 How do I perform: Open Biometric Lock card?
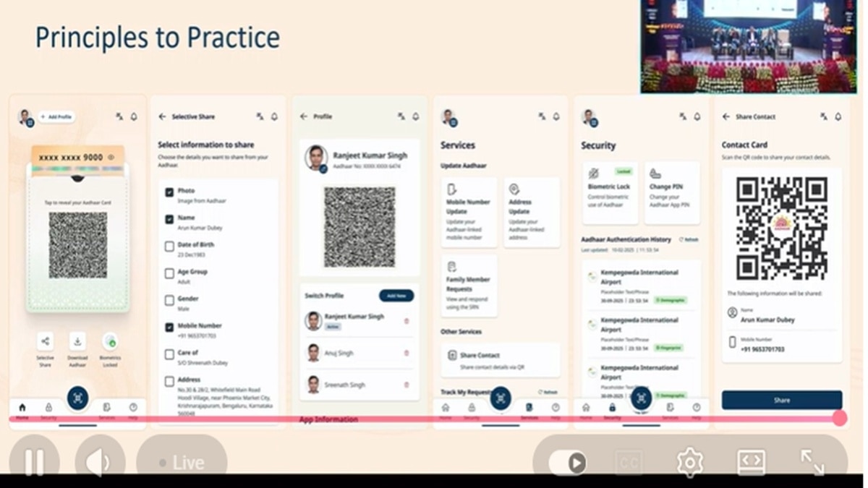(610, 192)
